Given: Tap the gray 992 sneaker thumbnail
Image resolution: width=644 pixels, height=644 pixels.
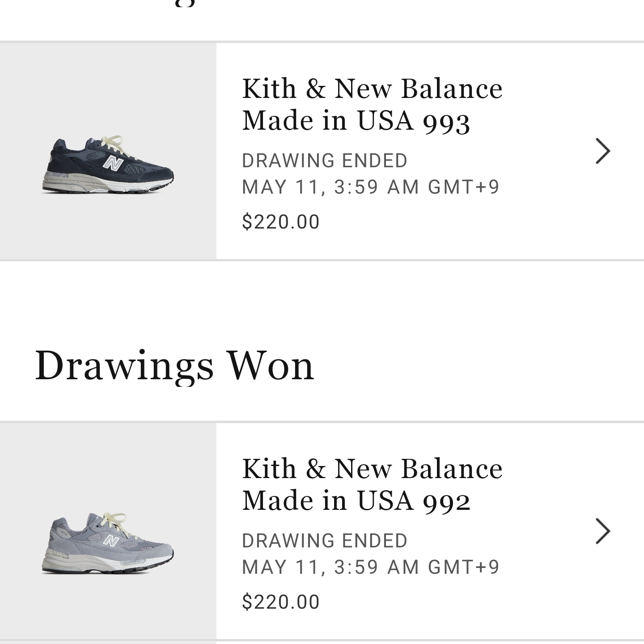Looking at the screenshot, I should [x=108, y=531].
